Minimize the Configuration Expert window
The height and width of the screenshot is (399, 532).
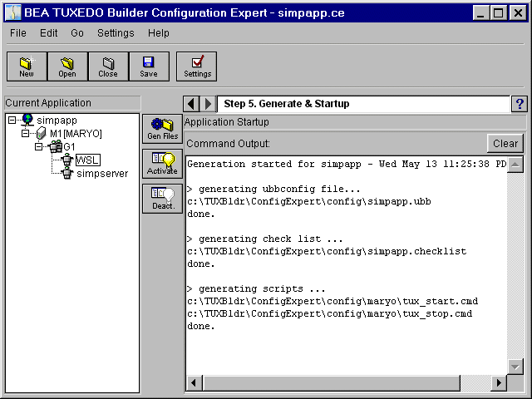(481, 13)
